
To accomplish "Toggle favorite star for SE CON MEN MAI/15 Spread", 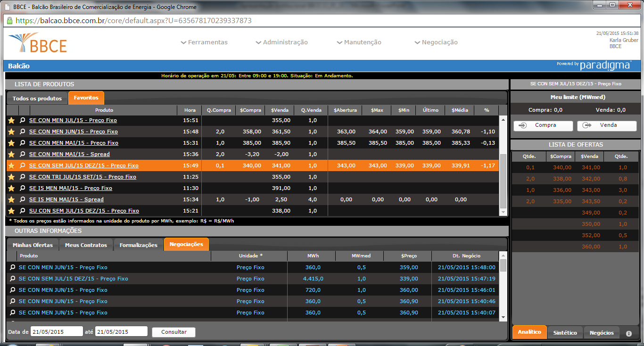I will (x=11, y=154).
